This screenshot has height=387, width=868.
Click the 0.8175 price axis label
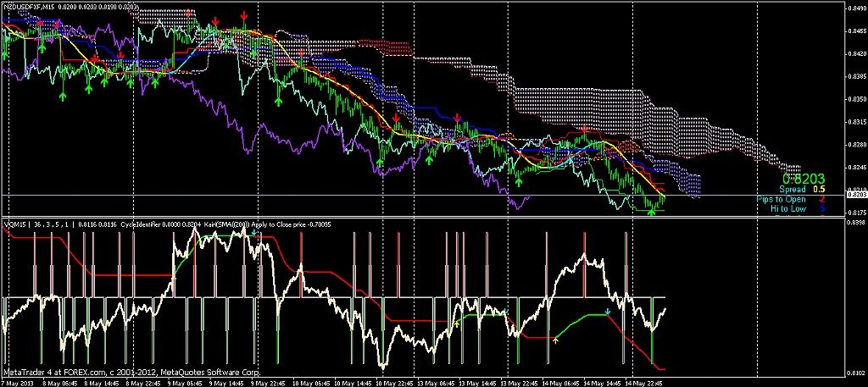point(856,213)
